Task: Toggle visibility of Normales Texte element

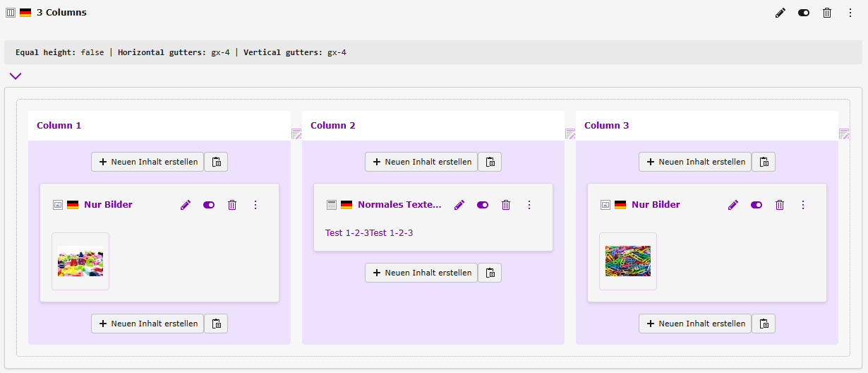Action: [x=483, y=205]
